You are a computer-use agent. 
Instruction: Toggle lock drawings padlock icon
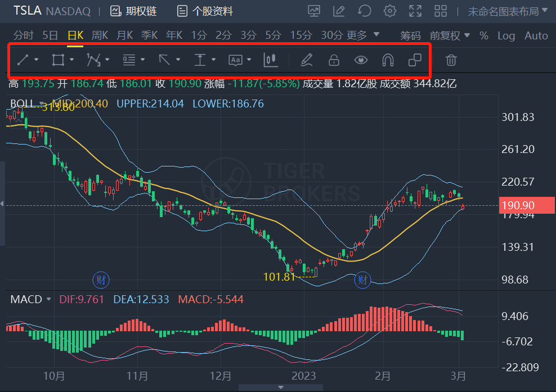coord(334,60)
